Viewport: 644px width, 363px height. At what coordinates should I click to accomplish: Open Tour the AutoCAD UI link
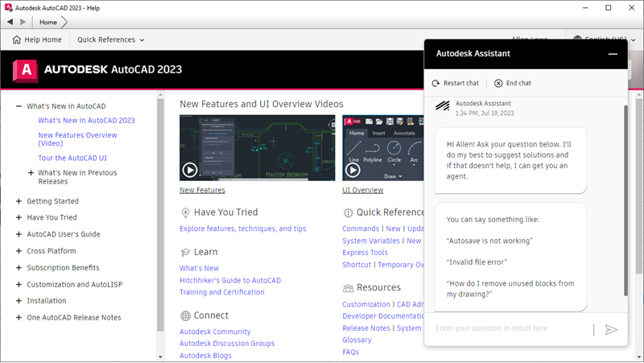coord(72,158)
